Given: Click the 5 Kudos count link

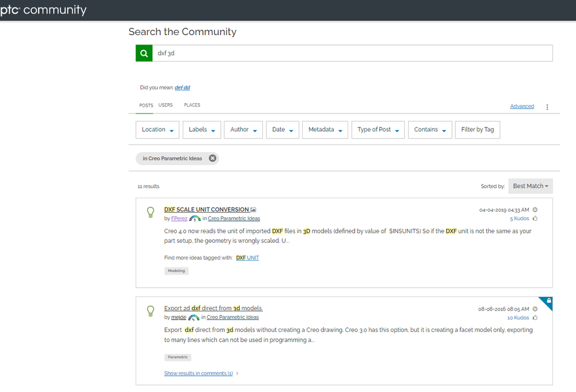Looking at the screenshot, I should [519, 218].
